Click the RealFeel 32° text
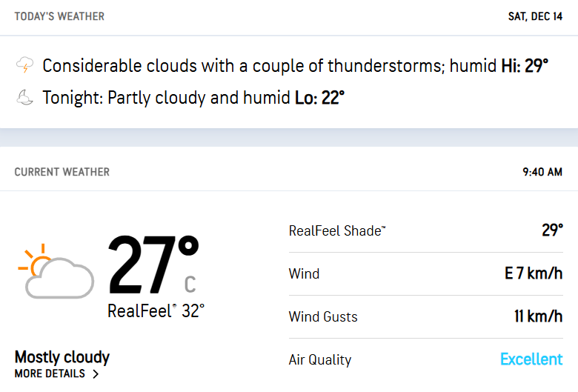Image resolution: width=578 pixels, height=392 pixels. [x=156, y=311]
